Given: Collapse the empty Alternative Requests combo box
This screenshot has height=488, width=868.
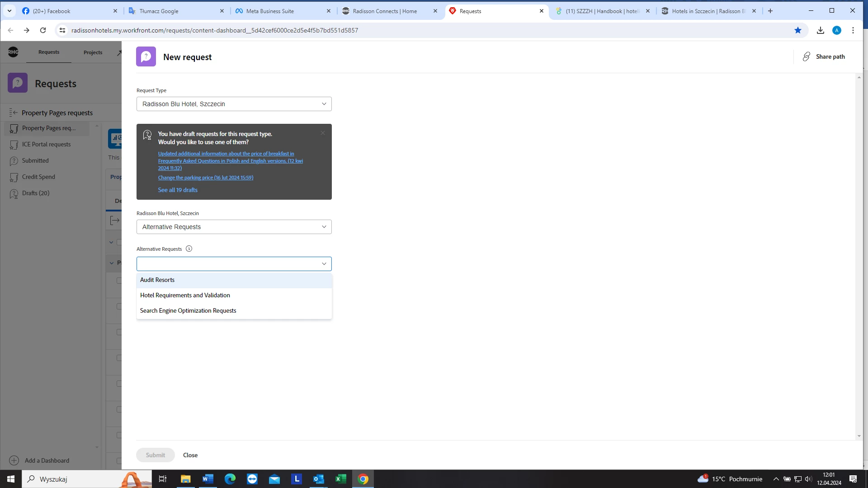Looking at the screenshot, I should (324, 264).
